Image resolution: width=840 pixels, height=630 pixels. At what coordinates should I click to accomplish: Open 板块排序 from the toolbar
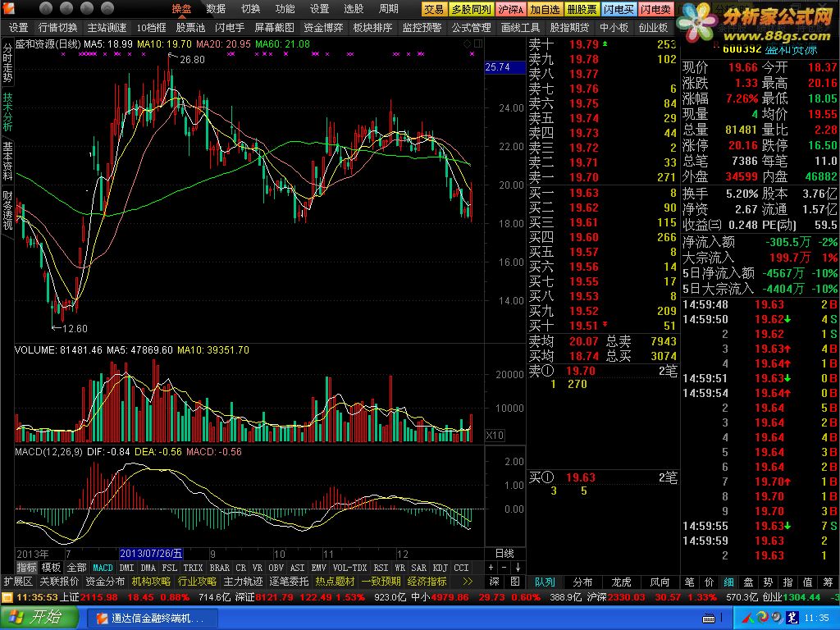[373, 27]
